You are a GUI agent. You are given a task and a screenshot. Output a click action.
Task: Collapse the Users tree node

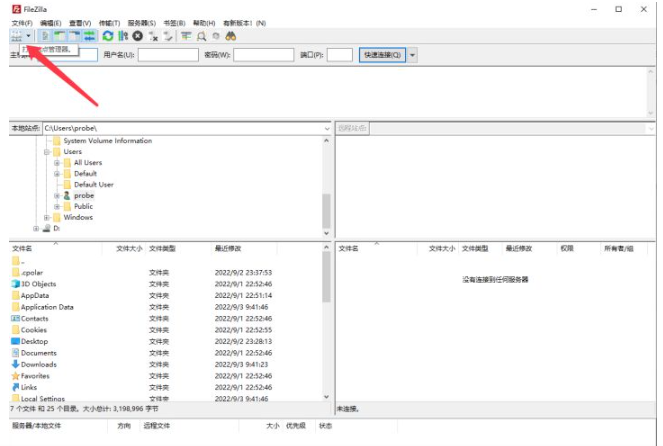(47, 152)
